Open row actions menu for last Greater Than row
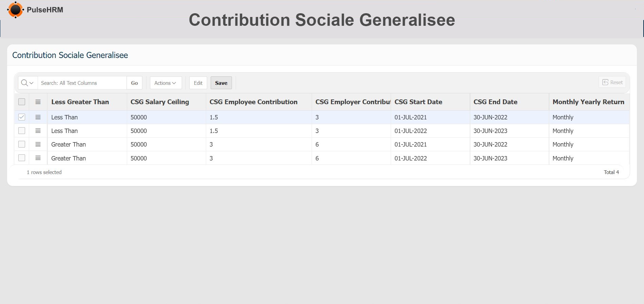The image size is (644, 304). coord(38,158)
